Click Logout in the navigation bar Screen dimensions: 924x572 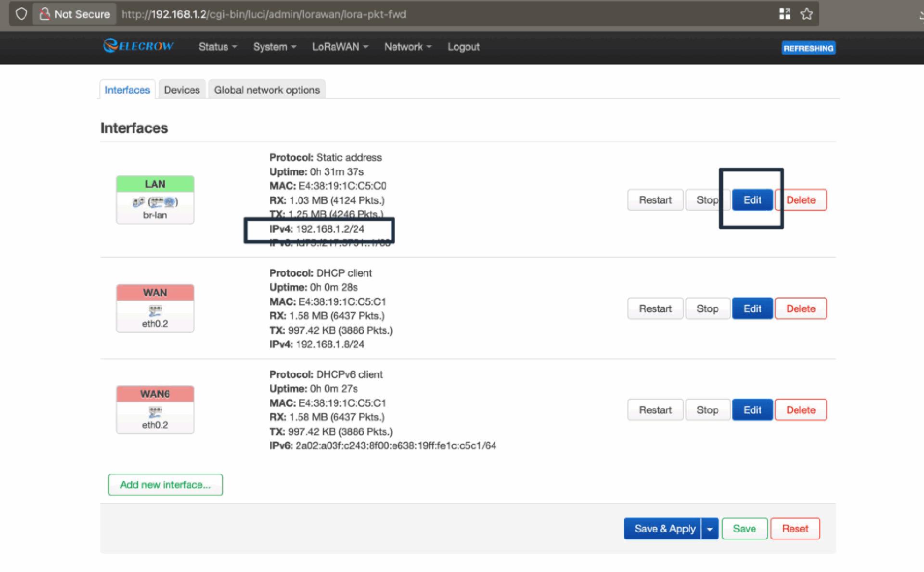click(x=463, y=47)
